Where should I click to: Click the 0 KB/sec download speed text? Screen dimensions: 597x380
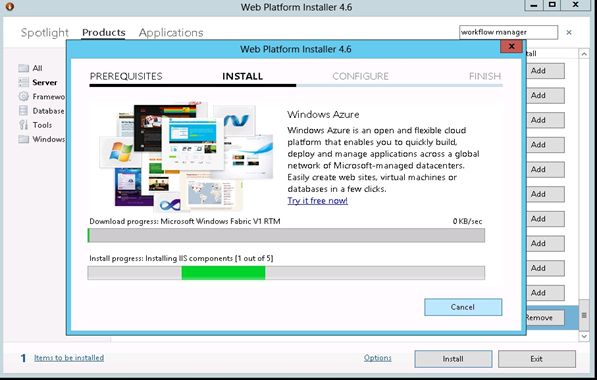point(468,221)
